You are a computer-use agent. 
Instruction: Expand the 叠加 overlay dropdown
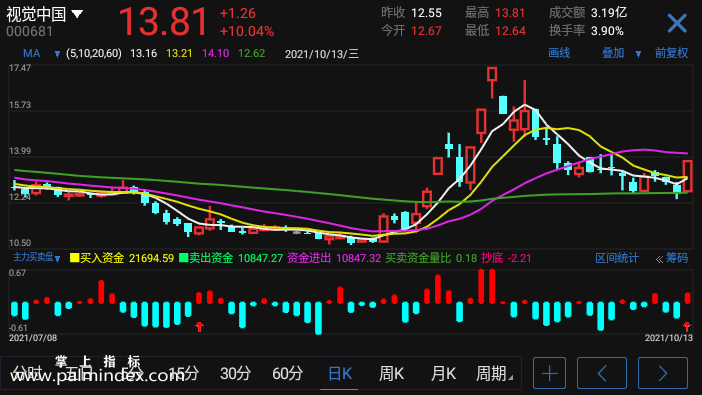pyautogui.click(x=638, y=54)
